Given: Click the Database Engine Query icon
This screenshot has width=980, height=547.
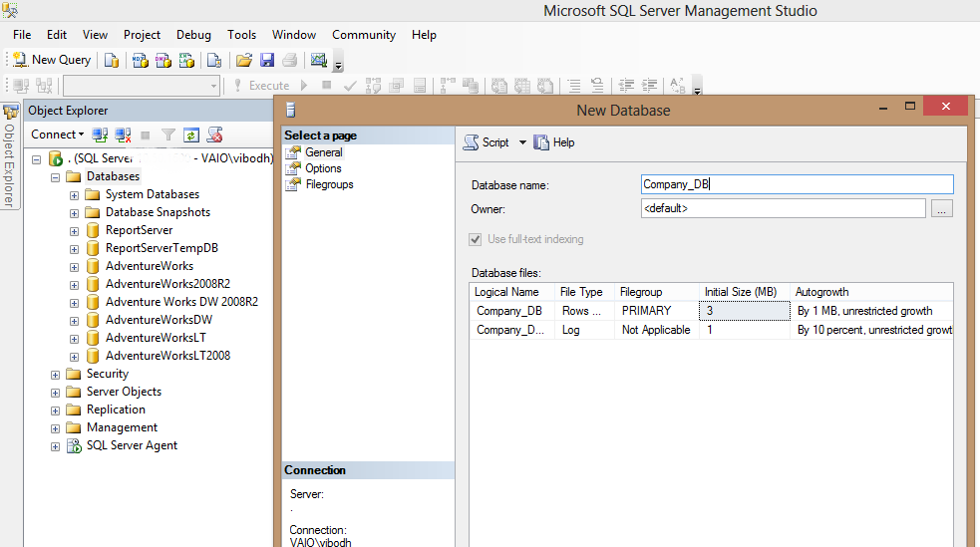Looking at the screenshot, I should [112, 60].
